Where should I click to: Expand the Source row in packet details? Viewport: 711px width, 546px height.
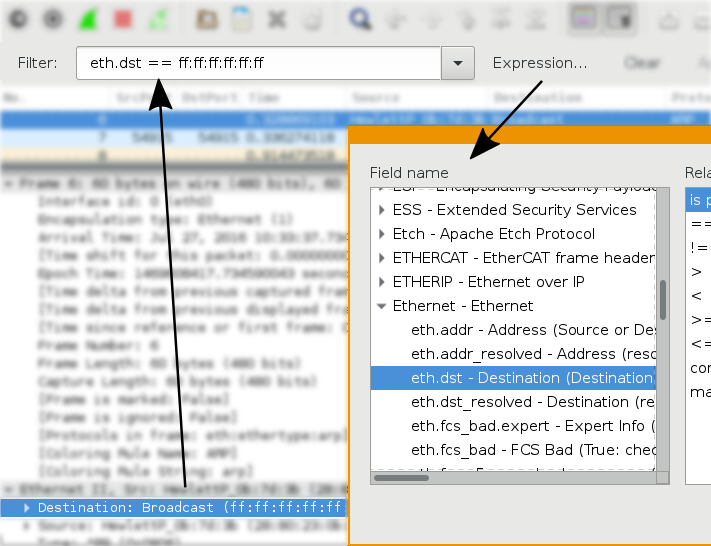[x=26, y=526]
